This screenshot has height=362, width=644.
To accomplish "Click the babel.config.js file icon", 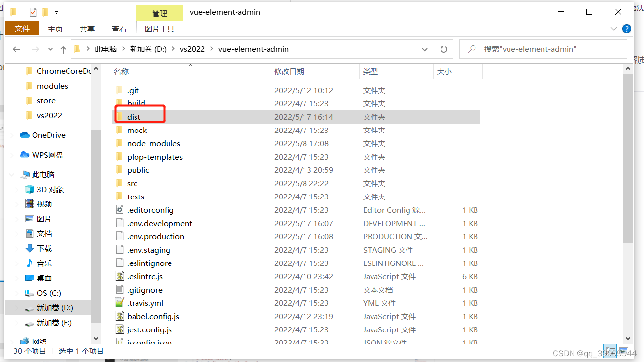I will [x=119, y=316].
